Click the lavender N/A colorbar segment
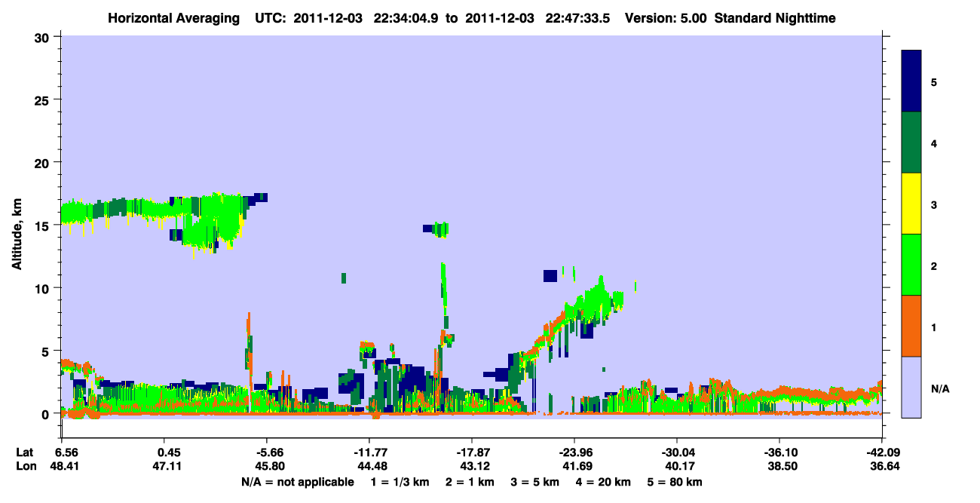 [x=911, y=387]
